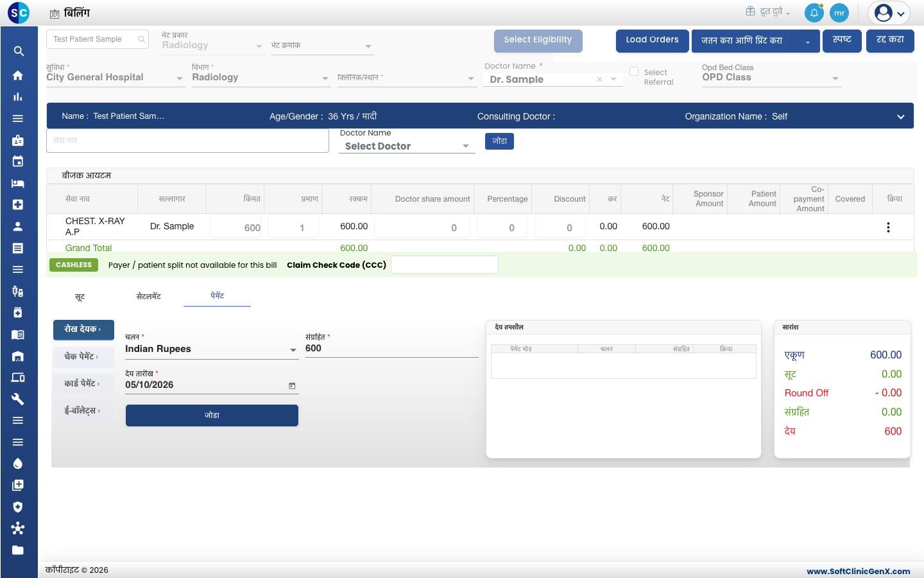Open the bar chart dashboard icon
The image size is (924, 578).
pos(18,97)
